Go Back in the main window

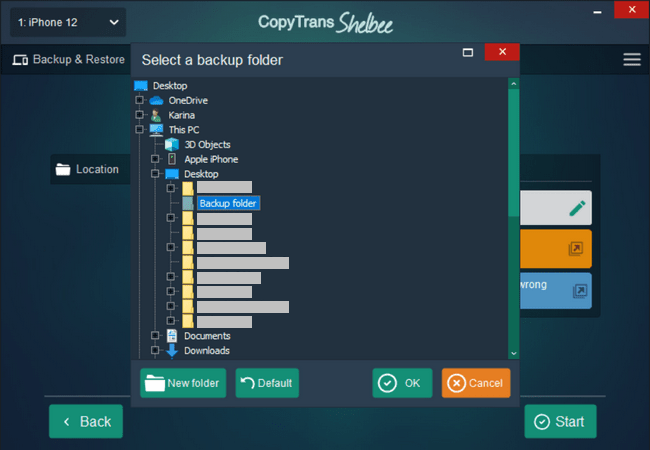point(86,421)
